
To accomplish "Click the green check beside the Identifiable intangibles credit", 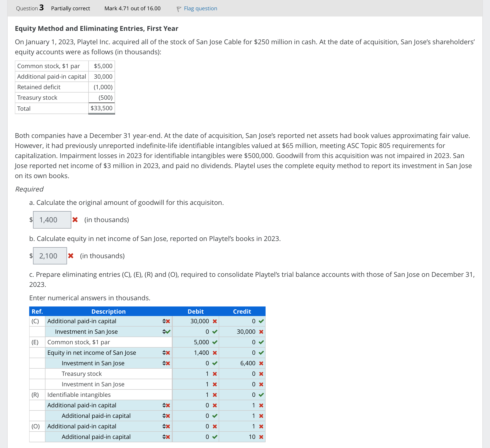I will (x=261, y=395).
